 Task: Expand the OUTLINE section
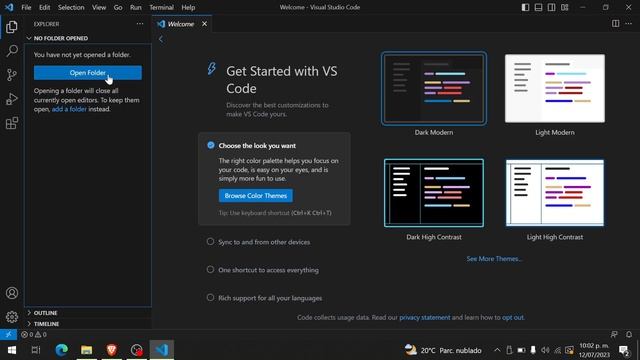[88, 313]
